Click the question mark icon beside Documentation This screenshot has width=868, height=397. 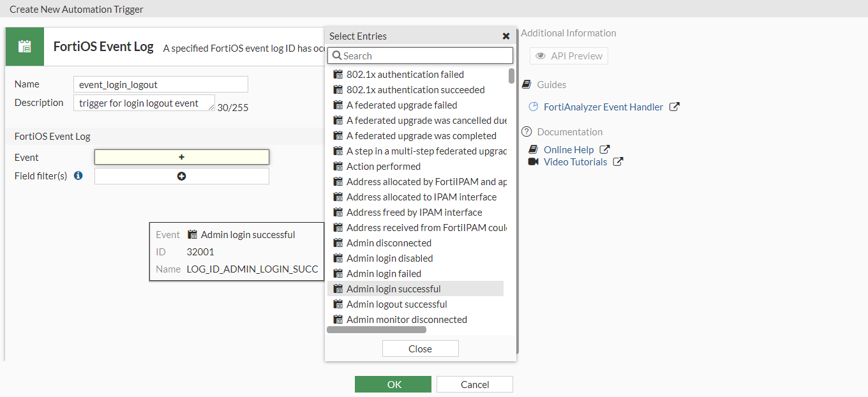point(525,131)
